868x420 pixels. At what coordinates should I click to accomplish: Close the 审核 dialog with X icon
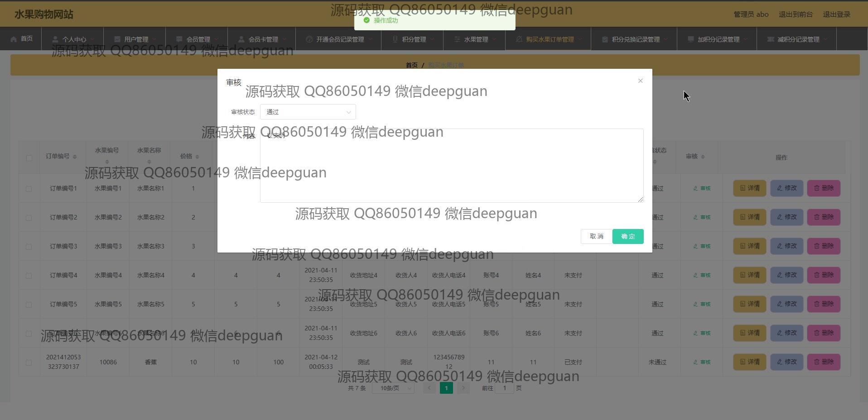tap(640, 81)
